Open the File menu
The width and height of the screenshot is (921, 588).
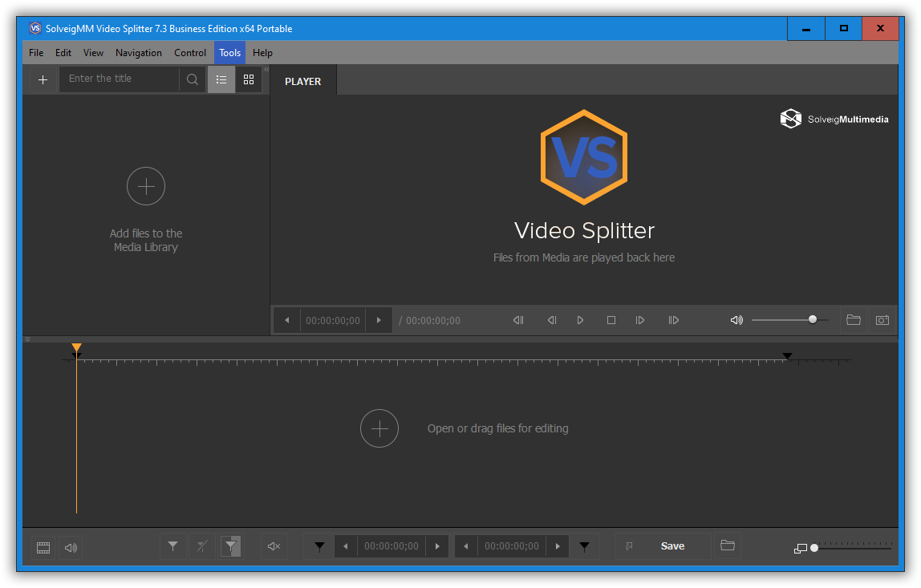click(36, 53)
